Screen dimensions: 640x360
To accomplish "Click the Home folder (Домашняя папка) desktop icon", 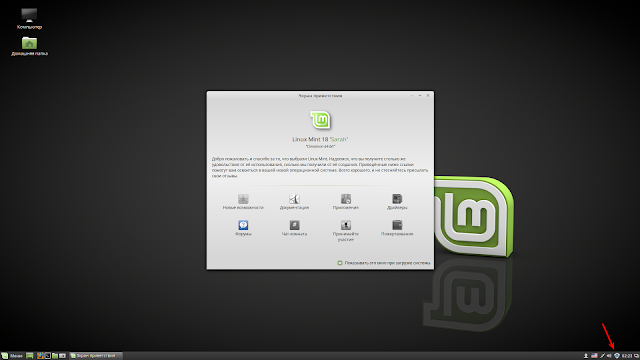I will (x=29, y=46).
